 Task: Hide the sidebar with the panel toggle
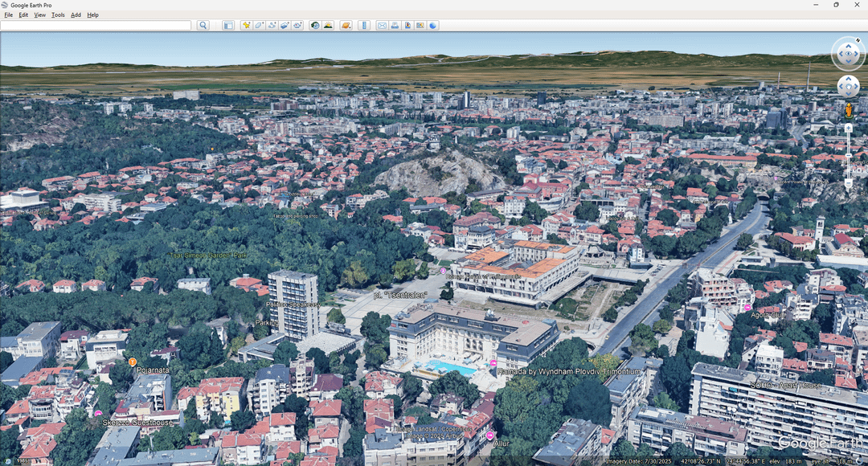tap(228, 26)
